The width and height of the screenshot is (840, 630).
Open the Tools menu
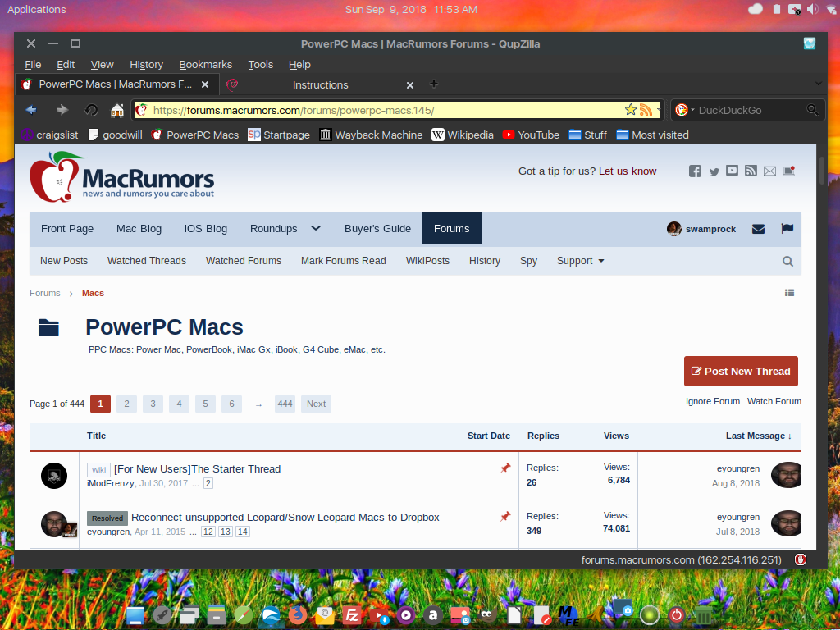pos(260,64)
